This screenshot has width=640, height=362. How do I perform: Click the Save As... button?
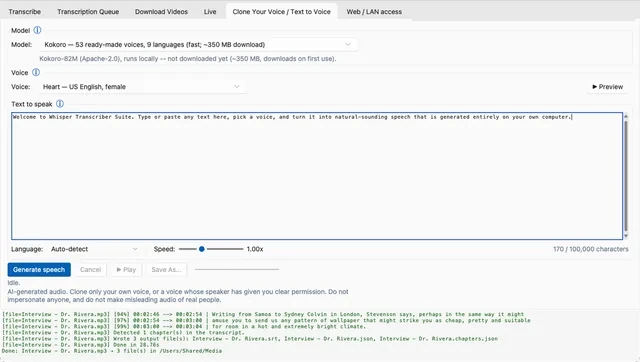pyautogui.click(x=166, y=269)
